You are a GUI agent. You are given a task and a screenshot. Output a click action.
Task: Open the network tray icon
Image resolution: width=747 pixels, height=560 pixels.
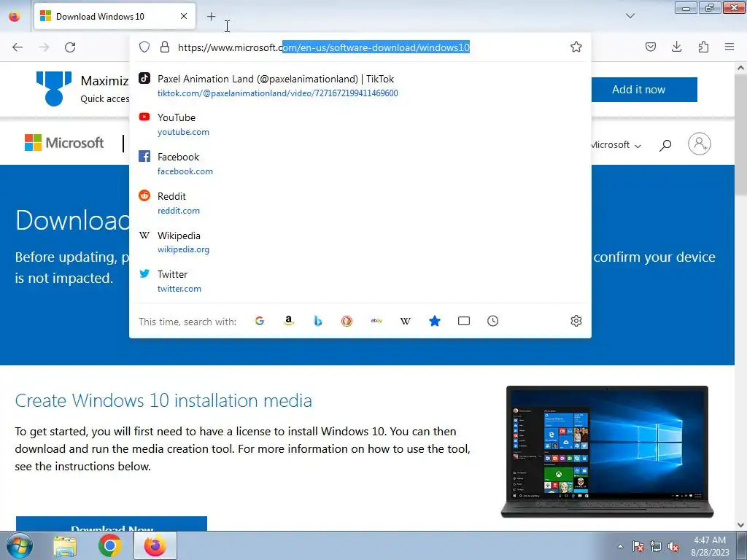coord(656,546)
